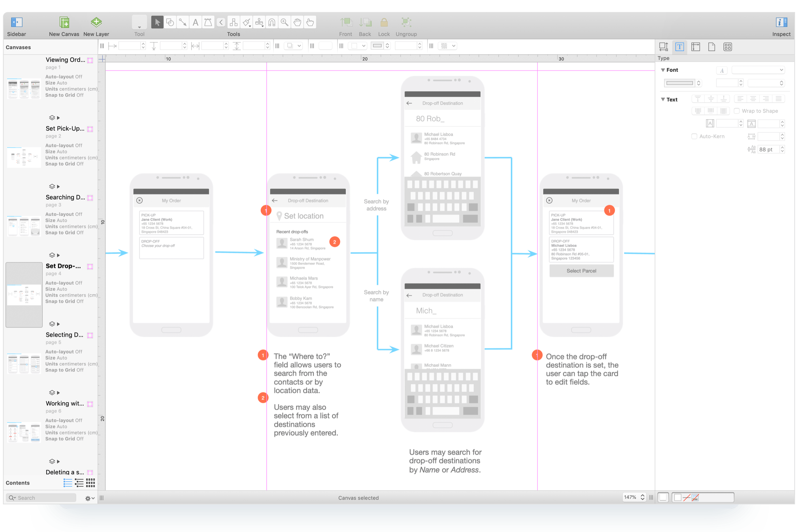Enable the Wrap to Shape checkbox

coord(736,111)
